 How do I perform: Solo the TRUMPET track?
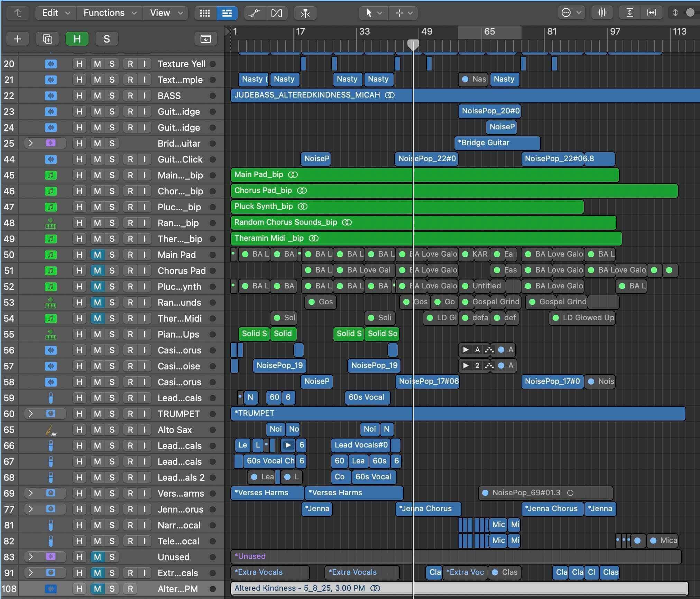click(112, 414)
